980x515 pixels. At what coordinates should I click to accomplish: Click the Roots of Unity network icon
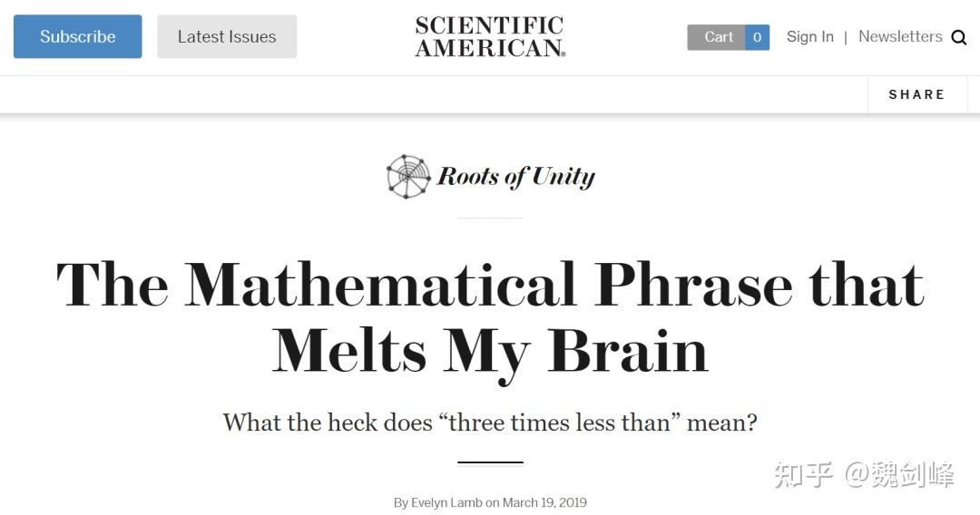408,176
